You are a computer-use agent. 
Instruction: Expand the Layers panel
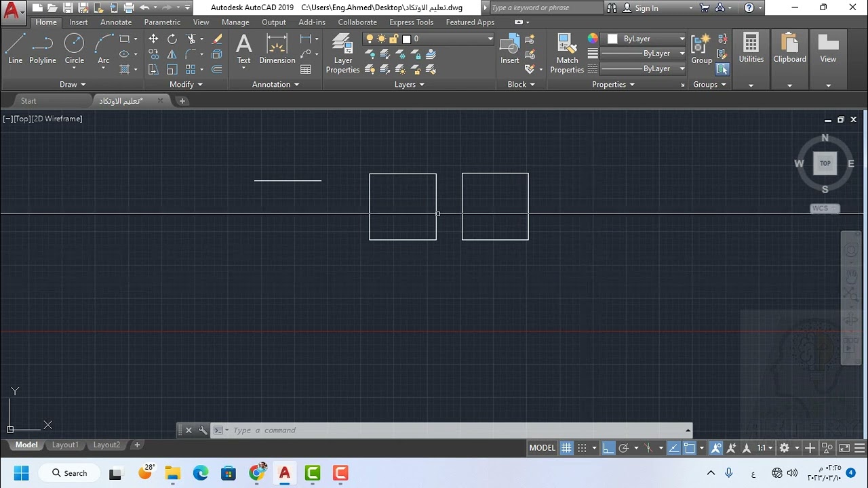click(x=409, y=85)
